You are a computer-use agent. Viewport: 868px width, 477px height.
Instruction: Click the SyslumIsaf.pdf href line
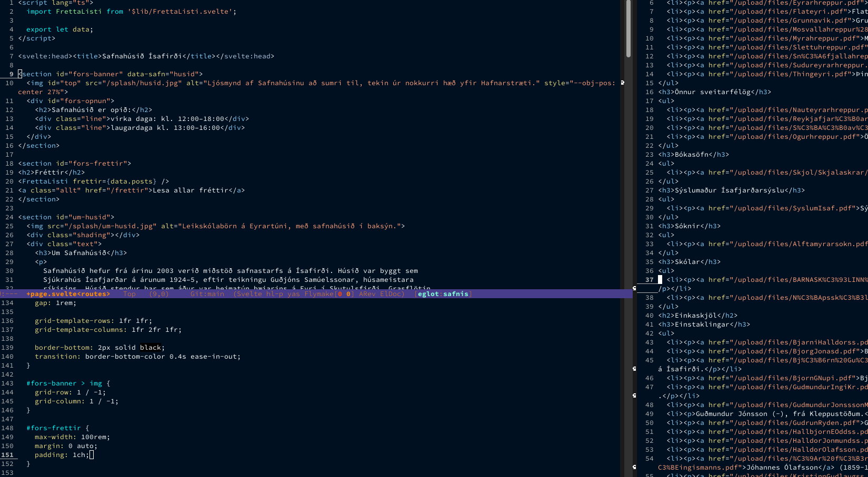[x=767, y=208]
